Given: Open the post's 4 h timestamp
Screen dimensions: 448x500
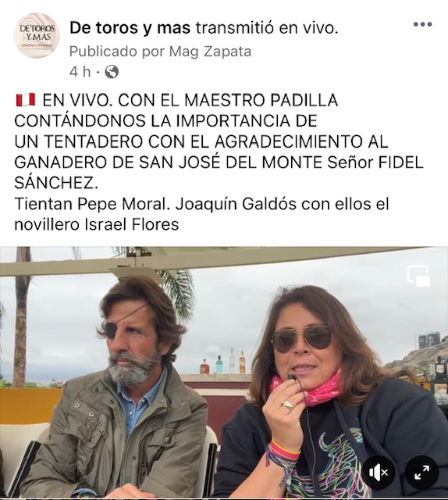Looking at the screenshot, I should (x=80, y=72).
